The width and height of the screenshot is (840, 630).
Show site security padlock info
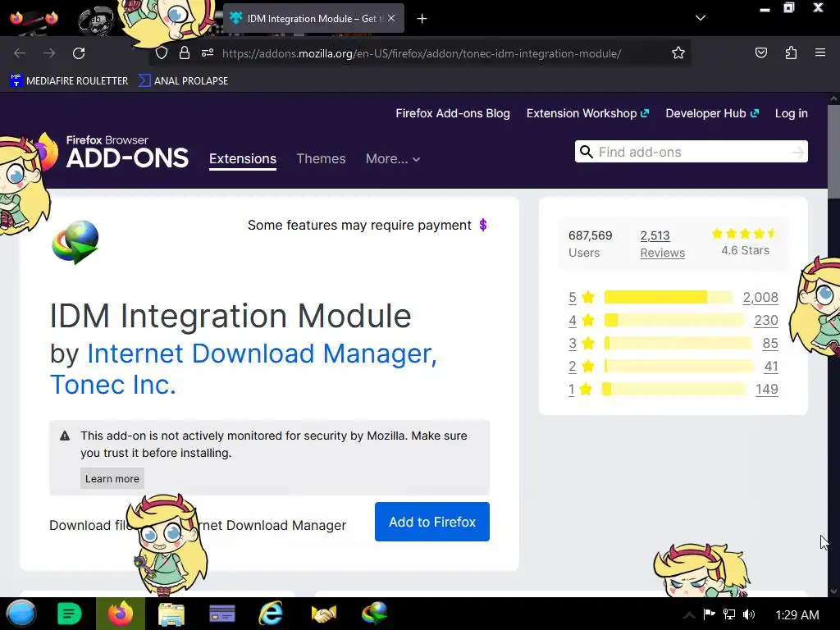pyautogui.click(x=185, y=53)
